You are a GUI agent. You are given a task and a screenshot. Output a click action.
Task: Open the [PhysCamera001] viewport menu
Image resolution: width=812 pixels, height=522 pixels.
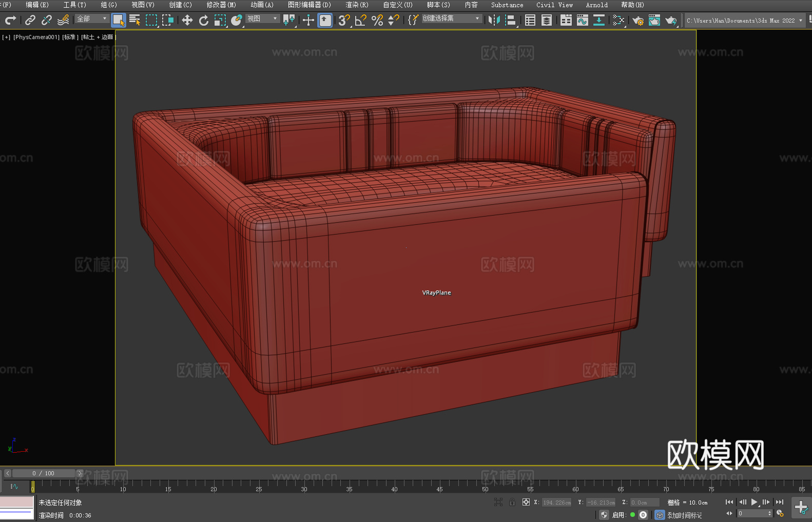click(36, 37)
